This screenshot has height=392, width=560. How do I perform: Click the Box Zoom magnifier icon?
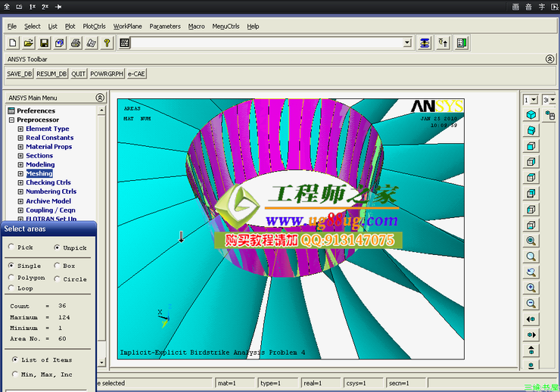coord(531,256)
